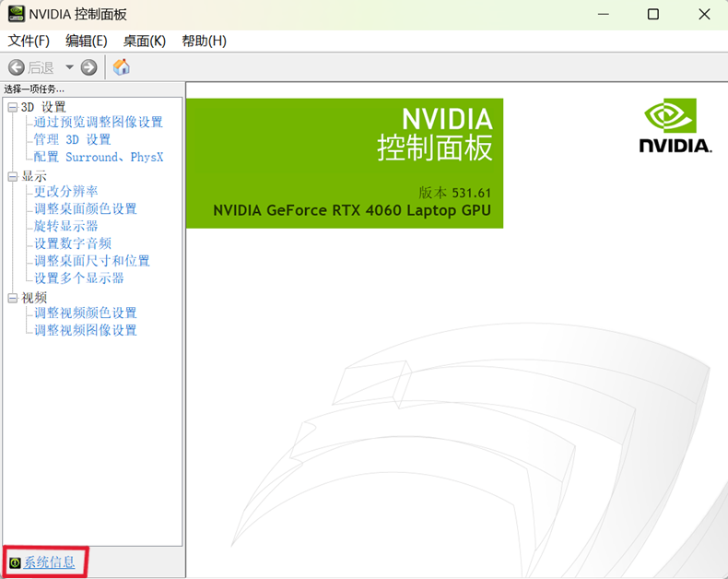The height and width of the screenshot is (579, 728).
Task: Select 通过预览调整图像设置
Action: tap(98, 123)
